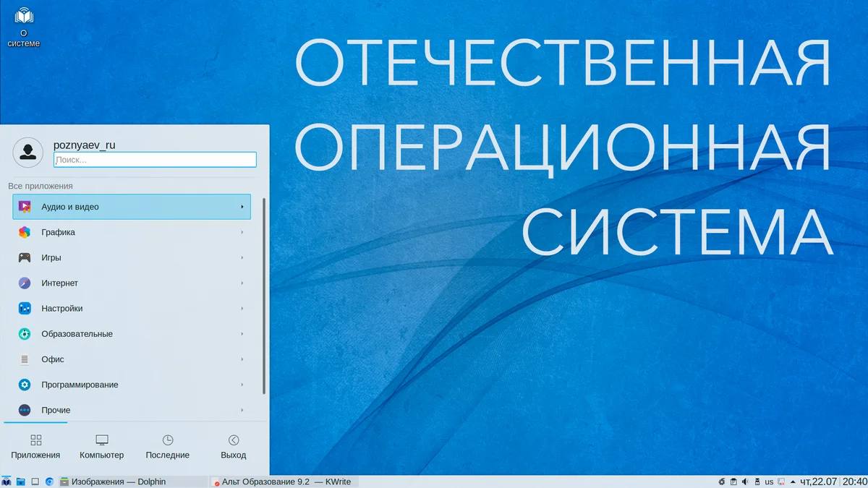Click the show desktop taskbar icon
The height and width of the screenshot is (488, 868).
pos(34,481)
